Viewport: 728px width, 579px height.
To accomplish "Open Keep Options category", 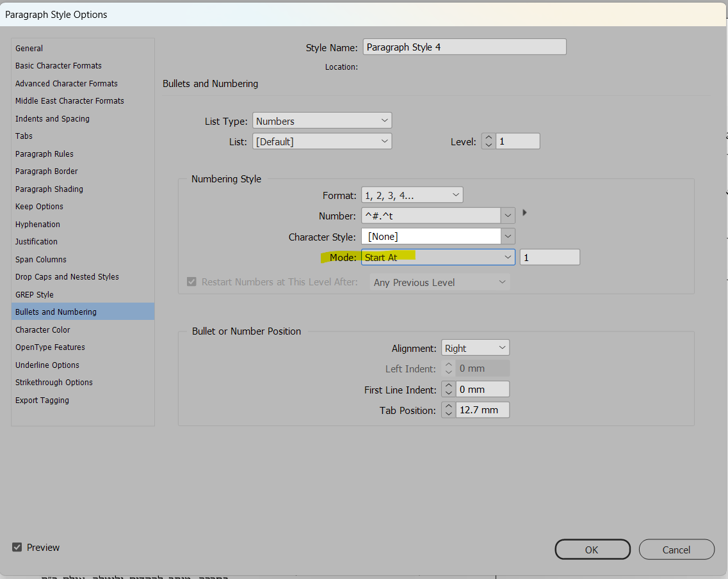I will point(39,207).
